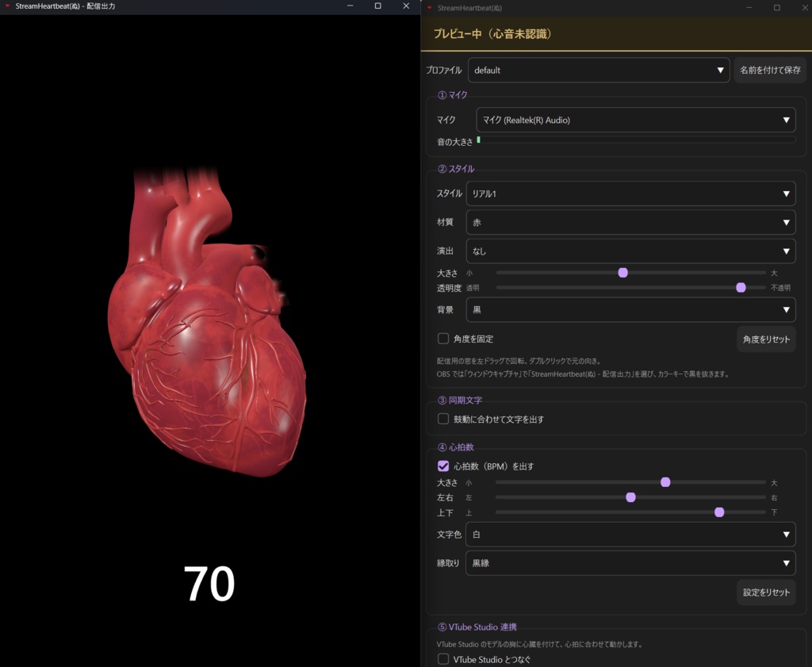Click the ④ 心拍数 section heading
Screen dimensions: 812x667
coord(456,447)
